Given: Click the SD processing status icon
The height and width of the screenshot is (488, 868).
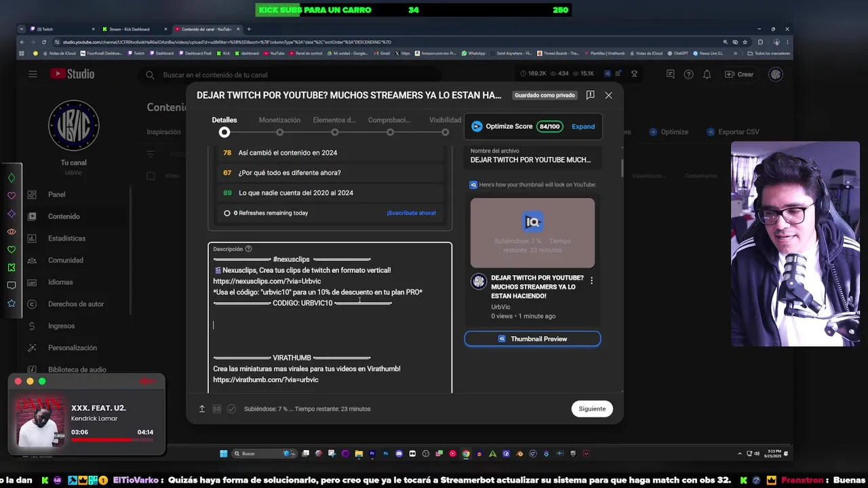Looking at the screenshot, I should pyautogui.click(x=216, y=409).
